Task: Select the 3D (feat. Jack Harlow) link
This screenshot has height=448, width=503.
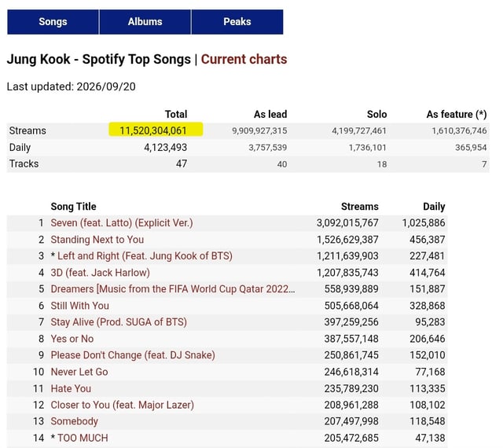Action: (x=100, y=273)
